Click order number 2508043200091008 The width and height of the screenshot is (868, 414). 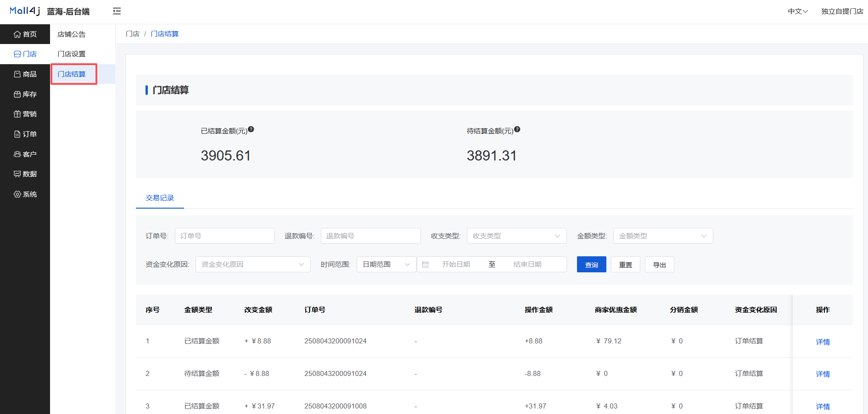coord(336,406)
